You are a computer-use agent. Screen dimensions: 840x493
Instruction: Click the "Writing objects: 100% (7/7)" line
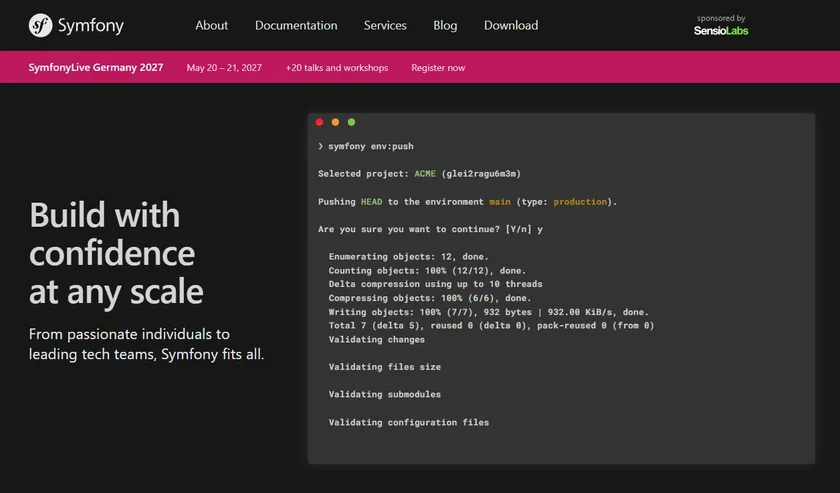pos(489,312)
